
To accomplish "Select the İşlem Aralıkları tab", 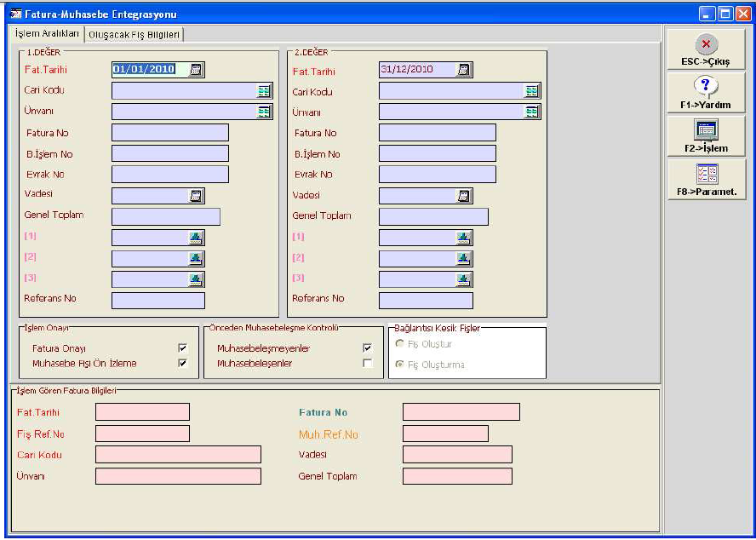I will click(x=49, y=34).
